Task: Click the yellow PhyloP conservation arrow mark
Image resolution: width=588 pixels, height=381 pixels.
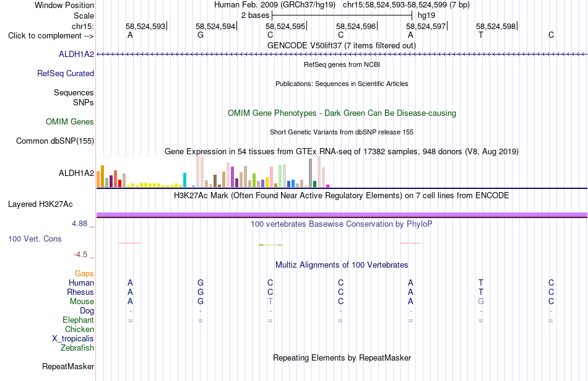Action: pyautogui.click(x=270, y=245)
